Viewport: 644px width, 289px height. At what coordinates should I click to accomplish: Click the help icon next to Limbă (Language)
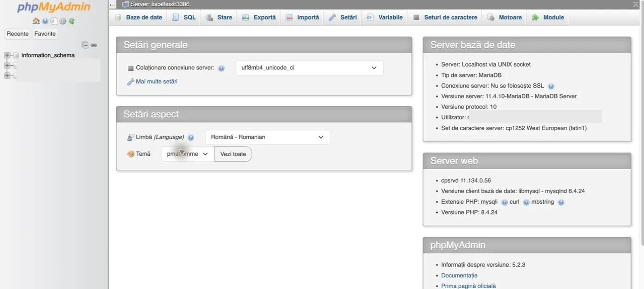(x=191, y=138)
